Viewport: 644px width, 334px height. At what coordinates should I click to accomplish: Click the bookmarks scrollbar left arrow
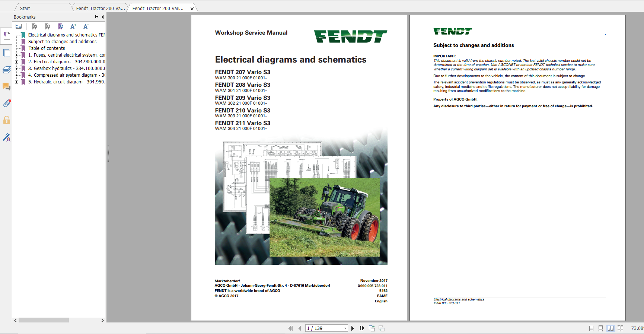point(15,320)
